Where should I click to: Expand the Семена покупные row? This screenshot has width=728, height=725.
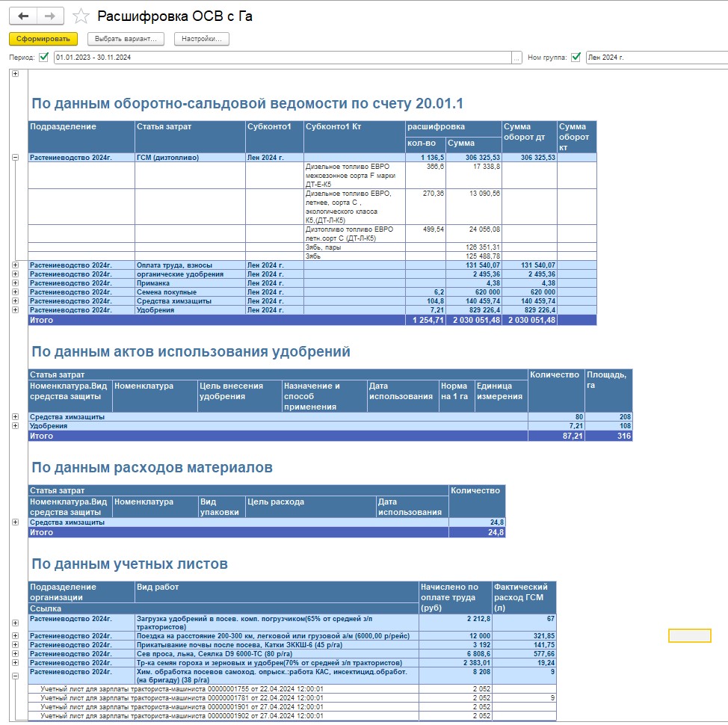click(x=15, y=291)
